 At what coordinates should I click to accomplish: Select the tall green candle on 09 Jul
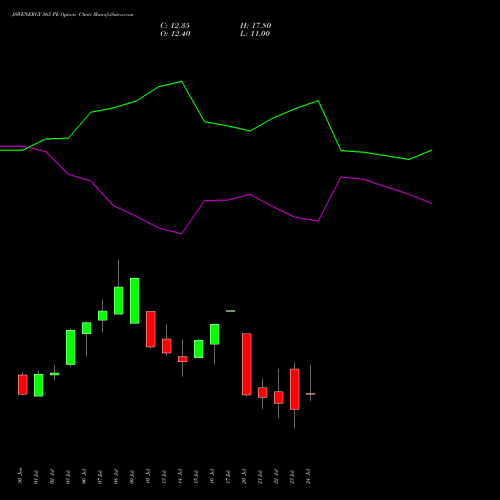pyautogui.click(x=135, y=301)
